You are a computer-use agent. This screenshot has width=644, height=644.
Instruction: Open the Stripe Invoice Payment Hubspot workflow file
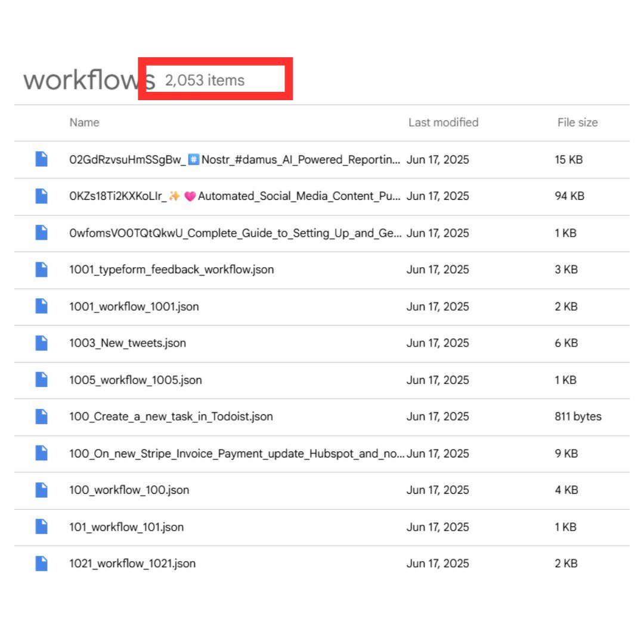coord(237,454)
